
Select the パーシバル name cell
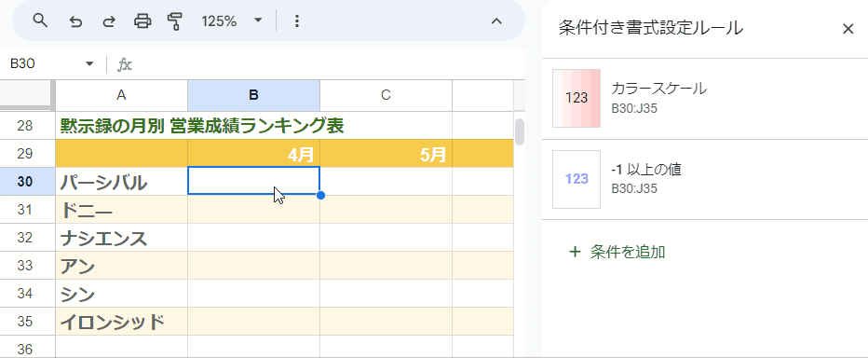[x=121, y=181]
